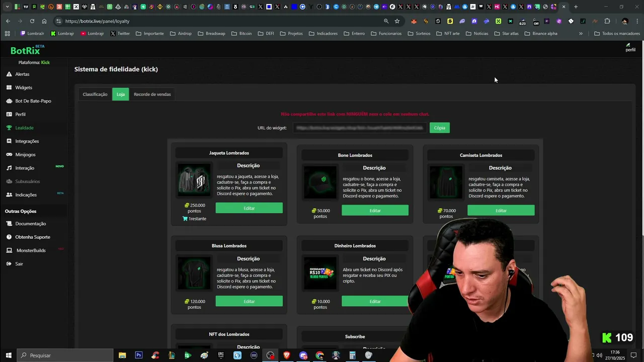644x362 pixels.
Task: Open the browser home page
Action: click(x=44, y=21)
